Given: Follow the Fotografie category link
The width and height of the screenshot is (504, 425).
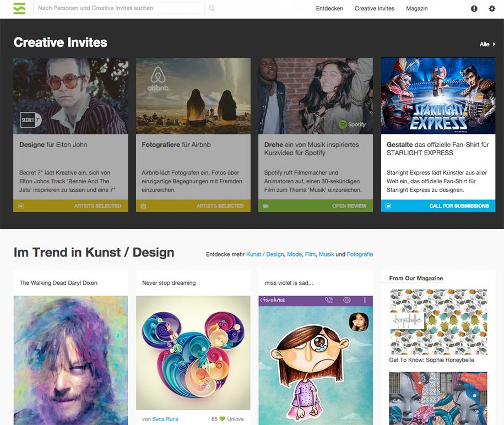Looking at the screenshot, I should point(360,254).
